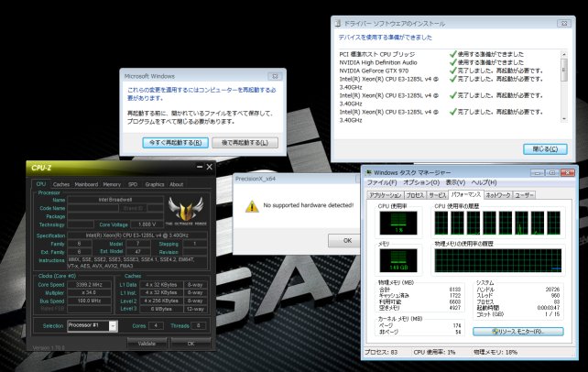Switch to the Users tab in Task Manager
The height and width of the screenshot is (372, 588).
[524, 195]
